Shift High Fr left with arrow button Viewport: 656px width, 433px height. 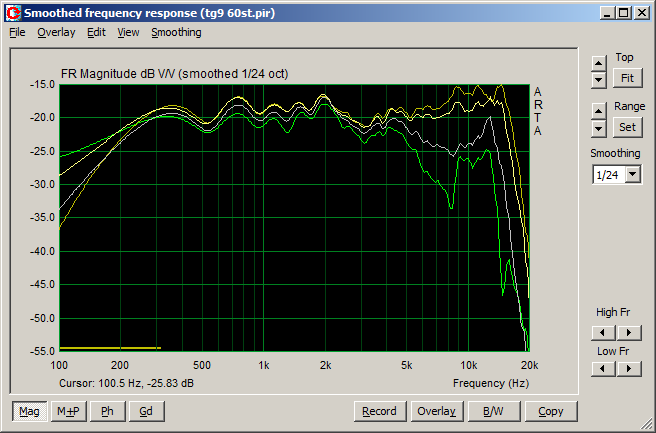602,333
